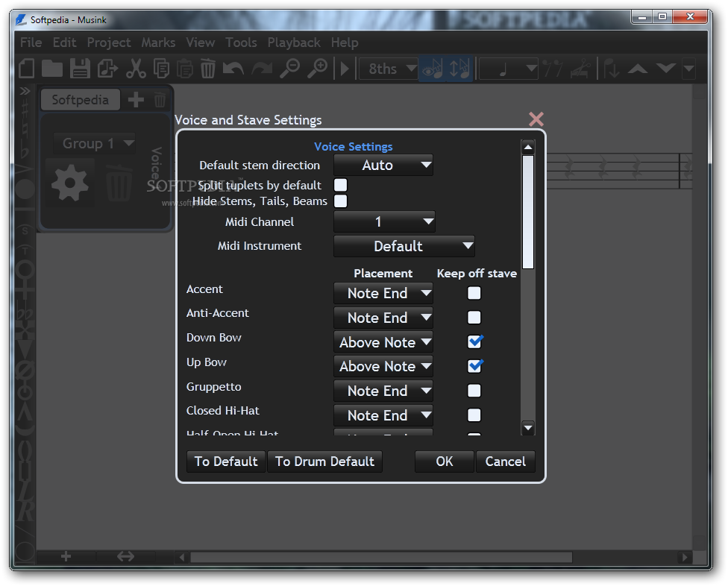
Task: Paste with the clipboard icon
Action: (185, 69)
